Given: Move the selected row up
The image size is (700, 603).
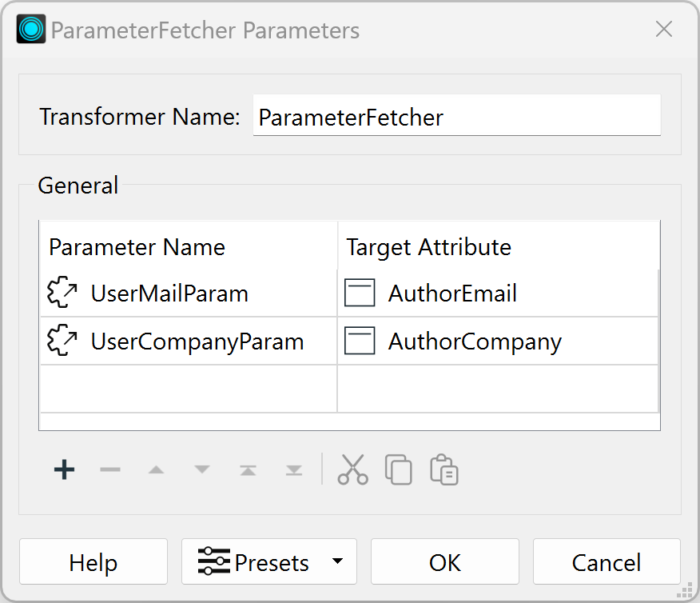Looking at the screenshot, I should 156,469.
